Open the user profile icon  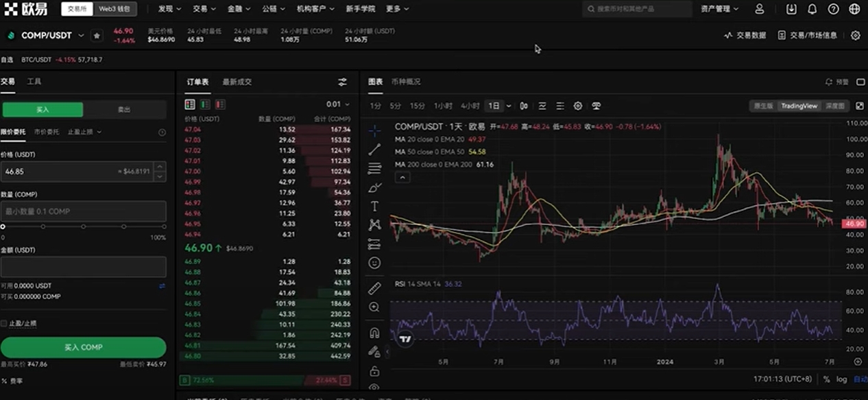tap(759, 9)
